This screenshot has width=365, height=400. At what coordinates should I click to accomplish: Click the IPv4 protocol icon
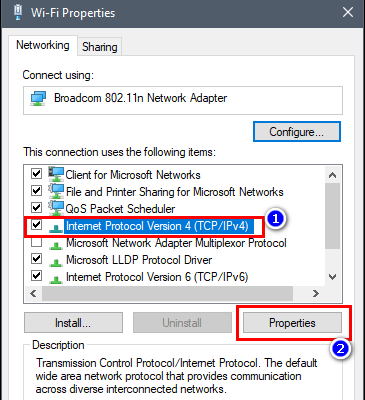click(x=56, y=228)
